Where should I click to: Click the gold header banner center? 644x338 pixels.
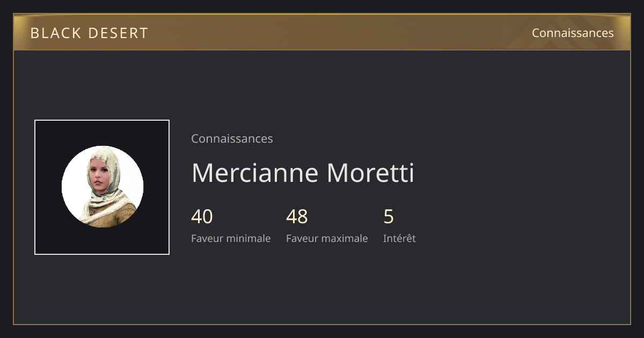[322, 33]
